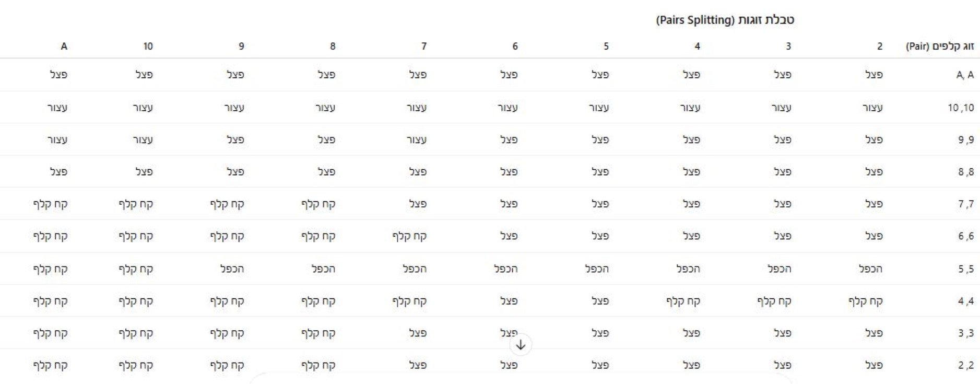Click 'קח קלף' in 7,7 row under column 8

click(x=318, y=204)
